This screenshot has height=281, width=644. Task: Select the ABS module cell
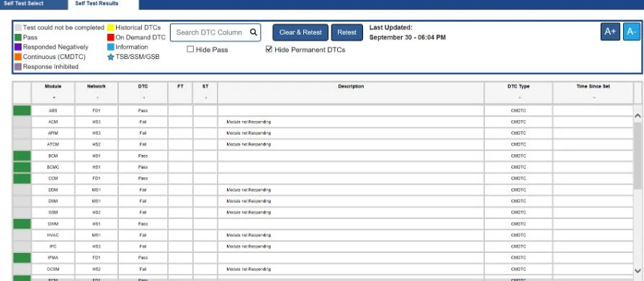[53, 110]
